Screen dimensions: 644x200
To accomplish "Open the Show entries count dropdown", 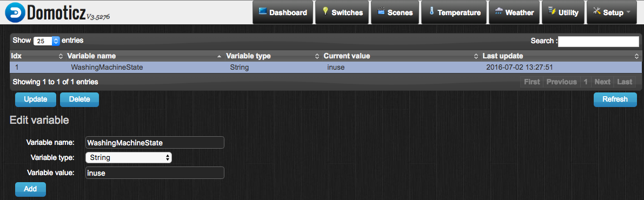I will [x=47, y=41].
